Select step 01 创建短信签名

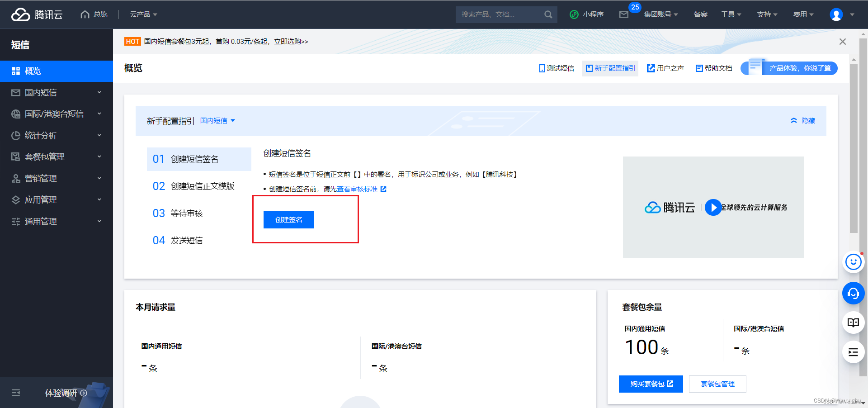pos(199,159)
